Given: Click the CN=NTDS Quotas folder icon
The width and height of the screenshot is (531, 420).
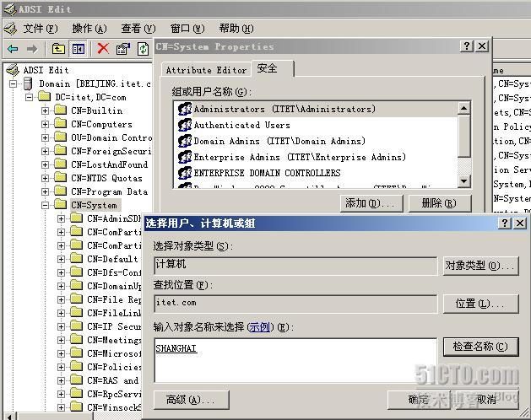Looking at the screenshot, I should (61, 178).
